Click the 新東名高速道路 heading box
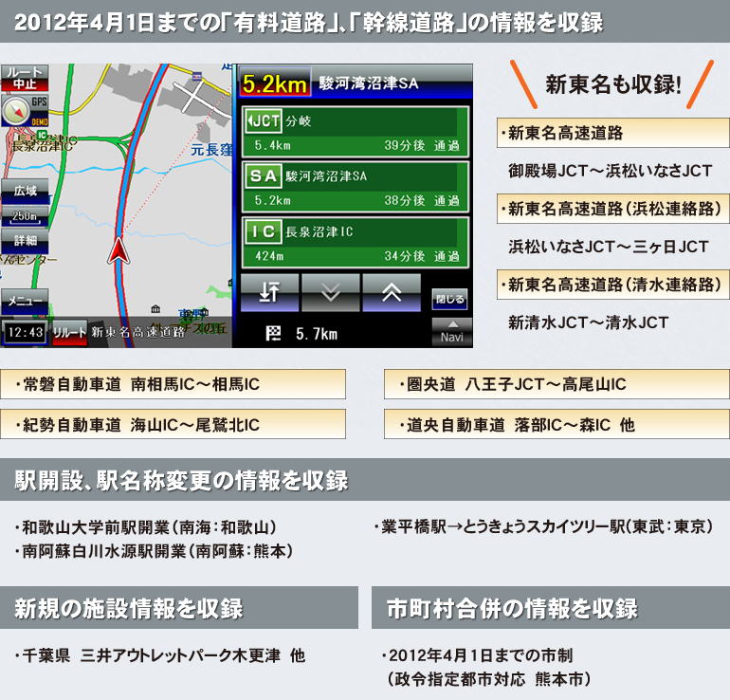 click(612, 133)
